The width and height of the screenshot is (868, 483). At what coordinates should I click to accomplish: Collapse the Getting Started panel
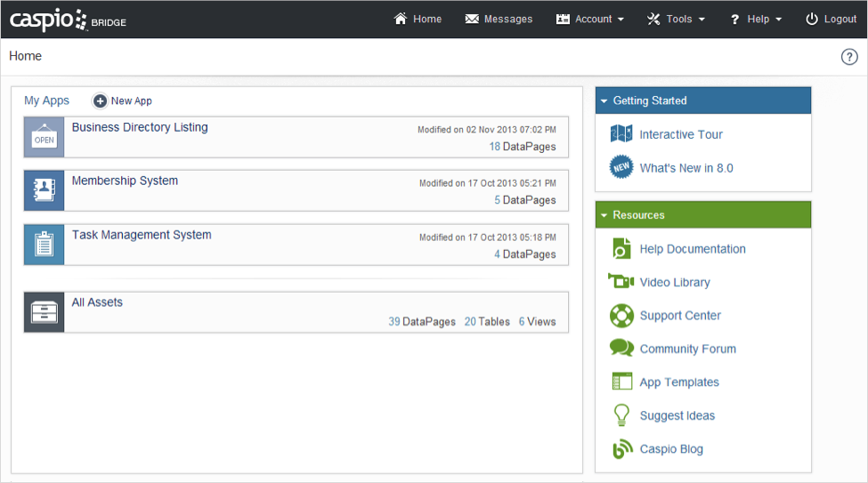pos(604,101)
